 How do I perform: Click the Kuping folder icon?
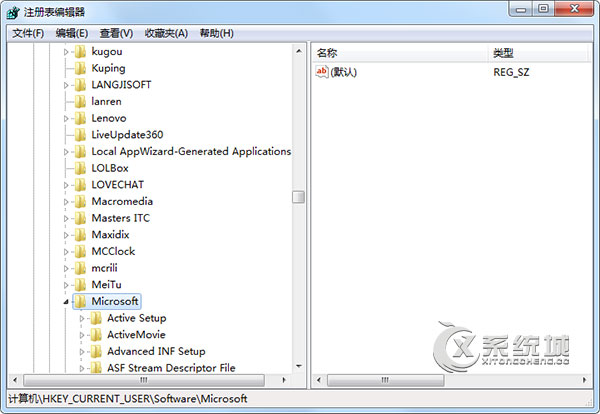coord(80,68)
